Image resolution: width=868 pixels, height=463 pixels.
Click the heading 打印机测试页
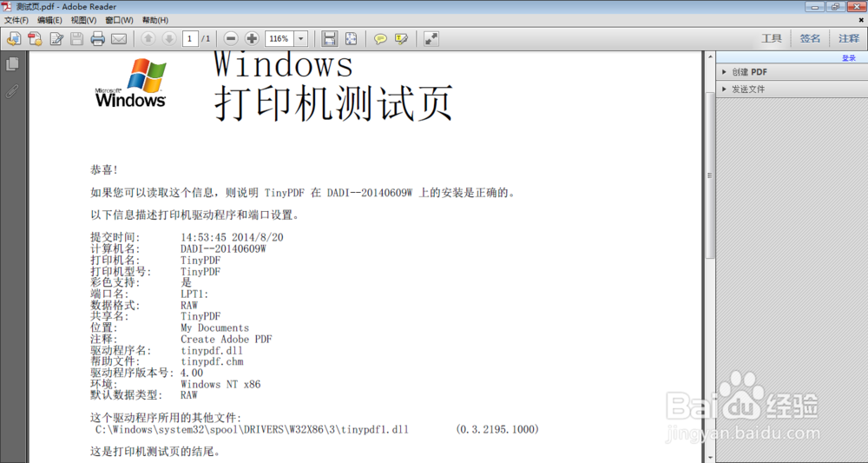(333, 103)
